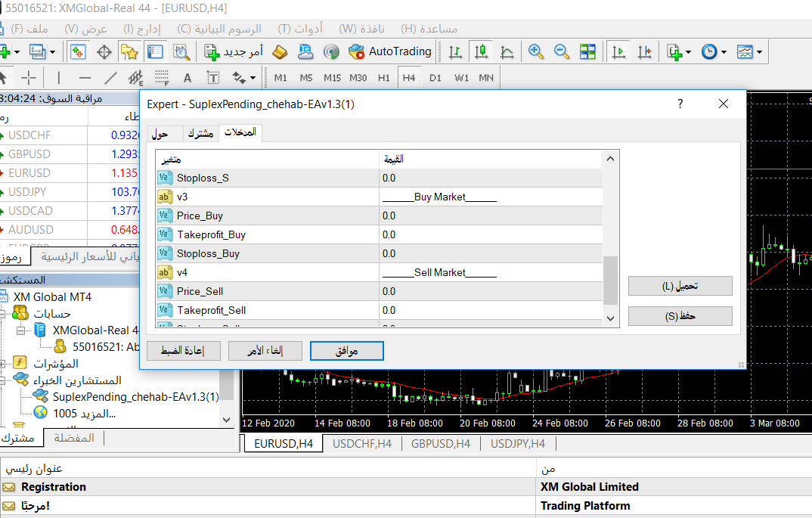Open the MetaEditor yellow book icon

pyautogui.click(x=280, y=51)
